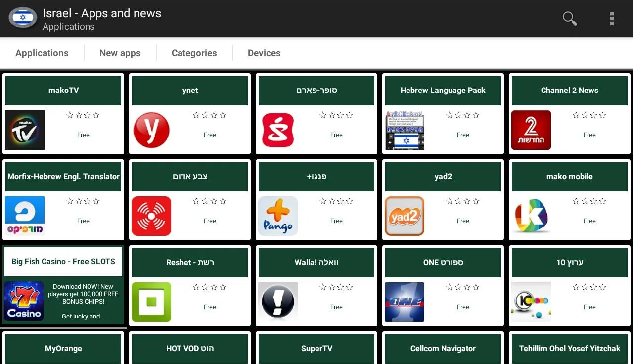Click the Hebrew Language Pack title
The height and width of the screenshot is (364, 633).
tap(443, 91)
